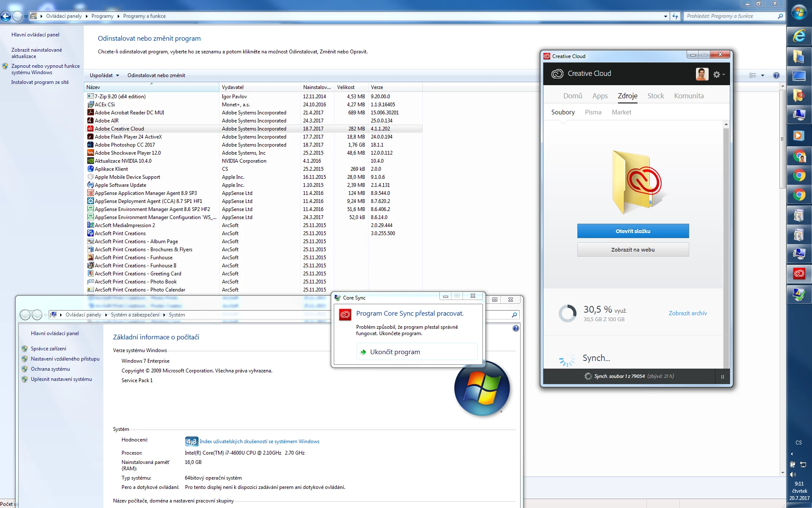Open the Creative Cloud Files folder taskbar icon

[799, 96]
